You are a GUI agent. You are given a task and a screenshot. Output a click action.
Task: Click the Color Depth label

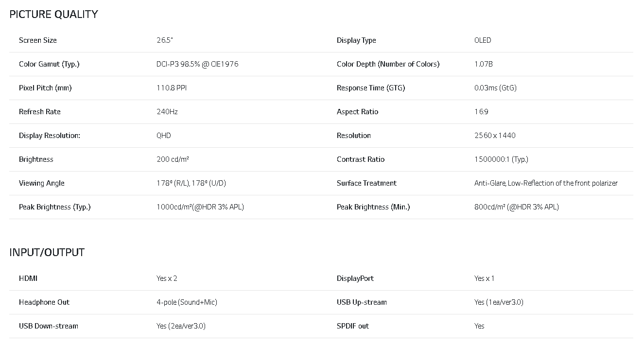tap(388, 64)
